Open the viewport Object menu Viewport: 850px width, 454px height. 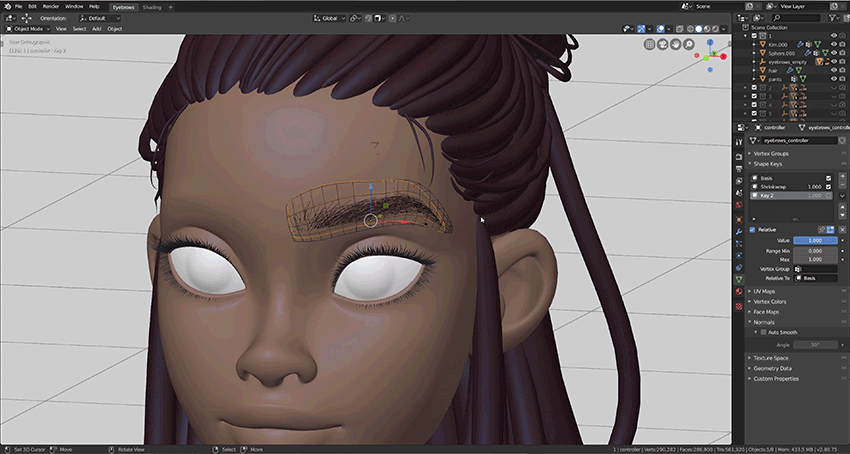pos(114,29)
